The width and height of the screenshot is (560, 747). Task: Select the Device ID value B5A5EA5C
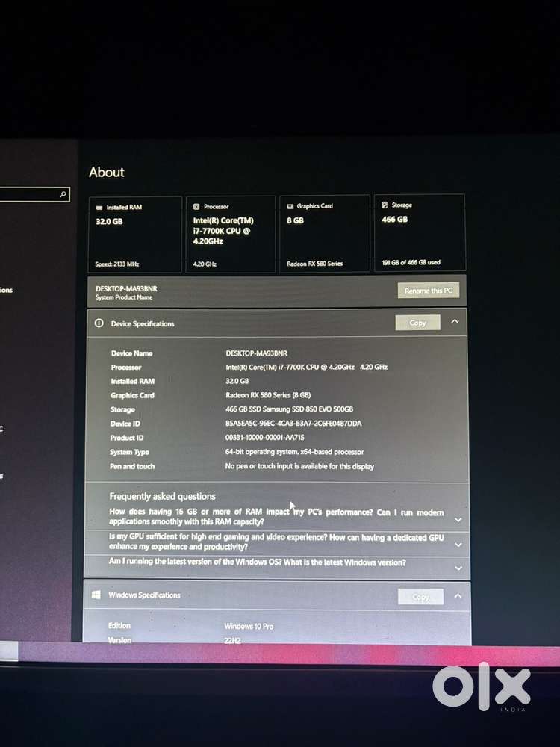[293, 423]
